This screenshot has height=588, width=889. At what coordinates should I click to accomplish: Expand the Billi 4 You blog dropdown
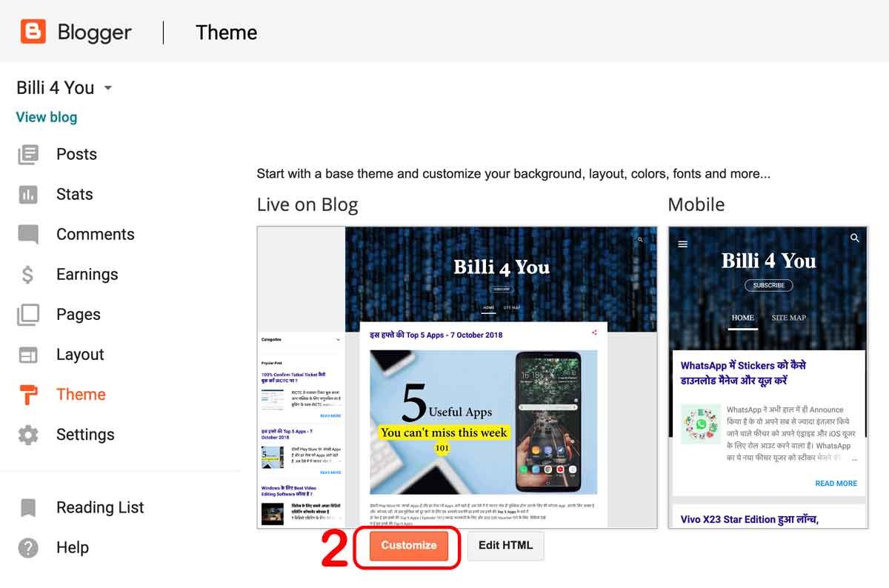[108, 88]
